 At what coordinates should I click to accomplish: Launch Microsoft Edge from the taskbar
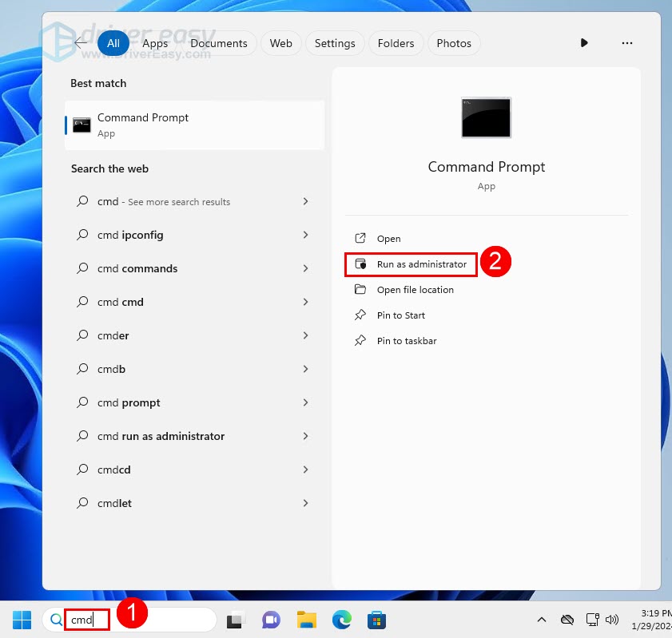point(342,620)
